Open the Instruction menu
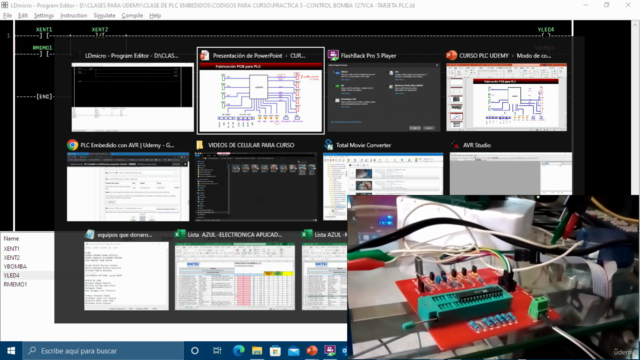 [x=73, y=16]
